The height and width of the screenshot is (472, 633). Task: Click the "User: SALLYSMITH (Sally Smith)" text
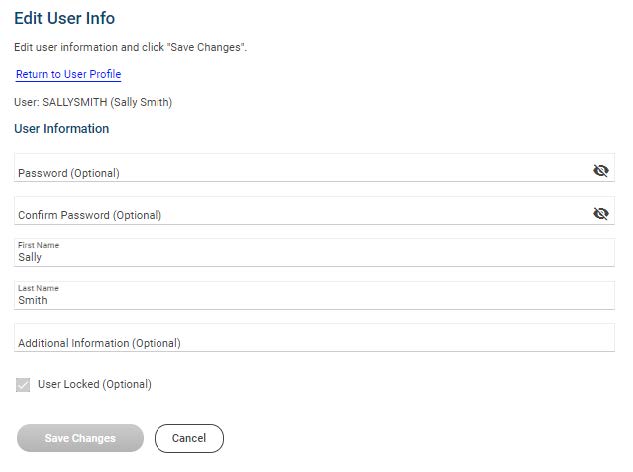click(99, 102)
